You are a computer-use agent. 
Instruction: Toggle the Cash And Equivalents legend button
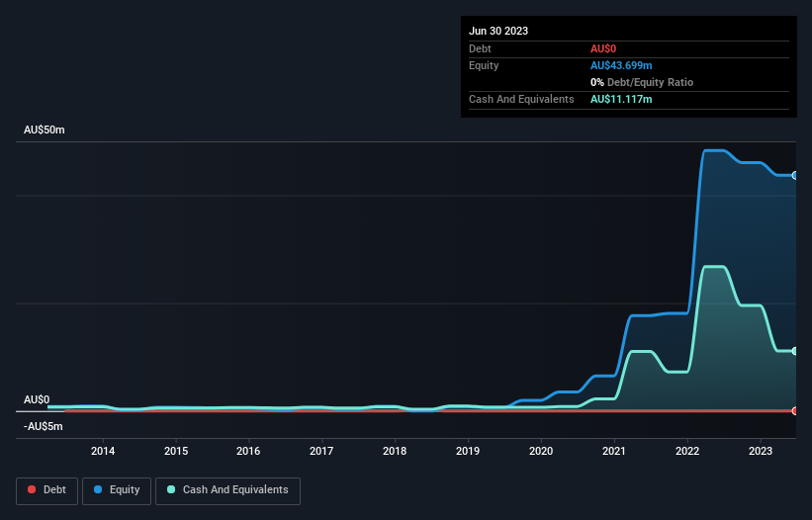tap(227, 490)
